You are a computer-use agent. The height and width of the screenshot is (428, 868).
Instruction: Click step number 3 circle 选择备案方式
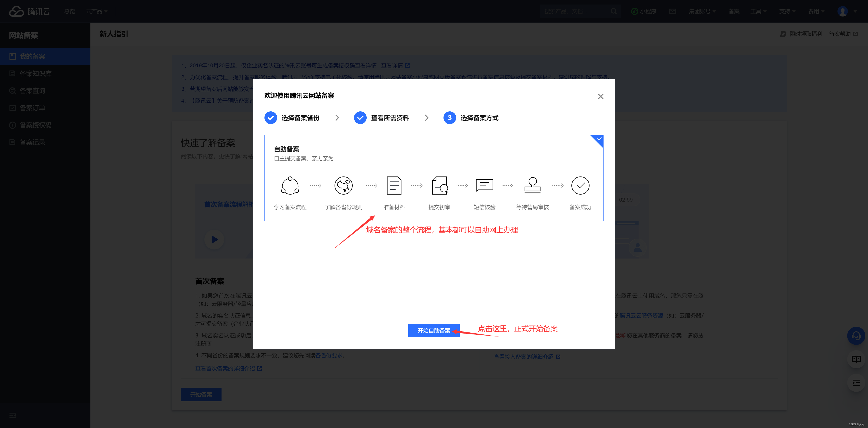pos(450,118)
